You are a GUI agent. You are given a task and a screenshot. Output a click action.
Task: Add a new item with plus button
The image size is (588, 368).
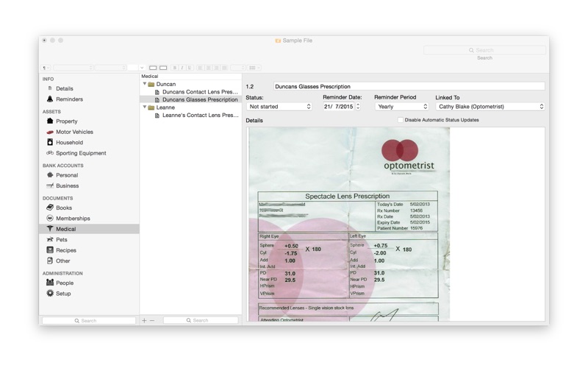(x=144, y=320)
